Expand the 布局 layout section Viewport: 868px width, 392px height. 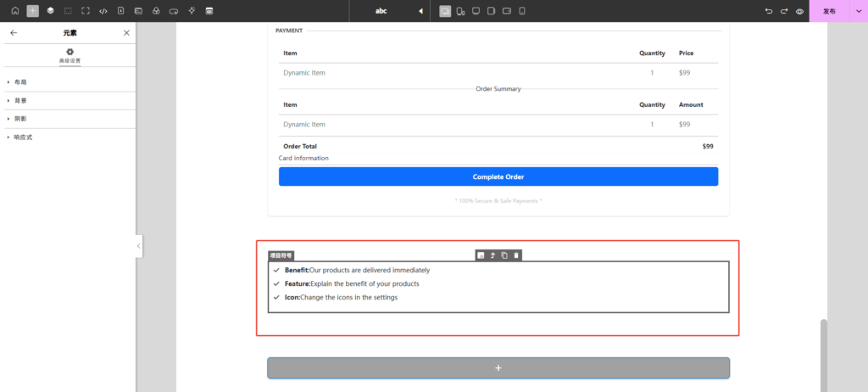(21, 82)
